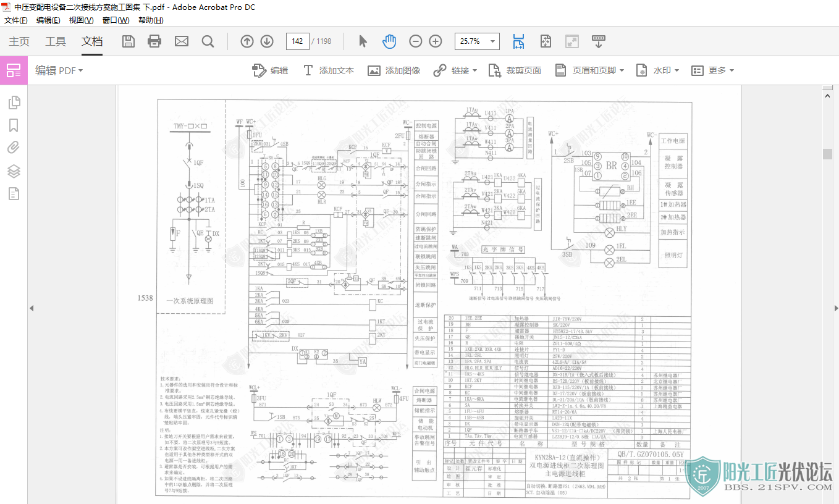Select the arrow selection tool
The width and height of the screenshot is (839, 504).
(x=363, y=41)
